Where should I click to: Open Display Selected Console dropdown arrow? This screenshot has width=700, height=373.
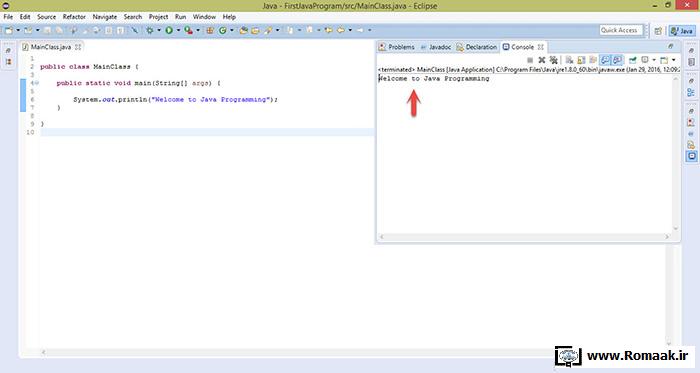tap(654, 60)
